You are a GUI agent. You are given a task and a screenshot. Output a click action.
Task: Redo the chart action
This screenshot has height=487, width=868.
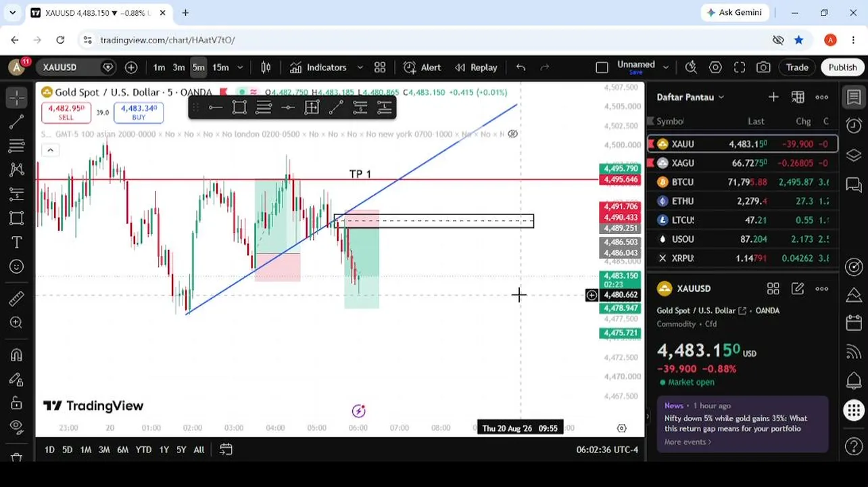click(545, 68)
